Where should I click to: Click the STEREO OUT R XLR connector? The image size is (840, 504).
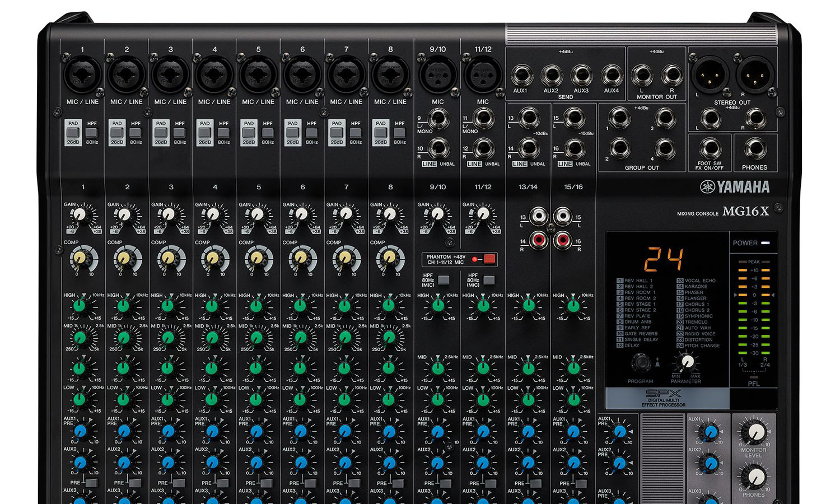[755, 74]
